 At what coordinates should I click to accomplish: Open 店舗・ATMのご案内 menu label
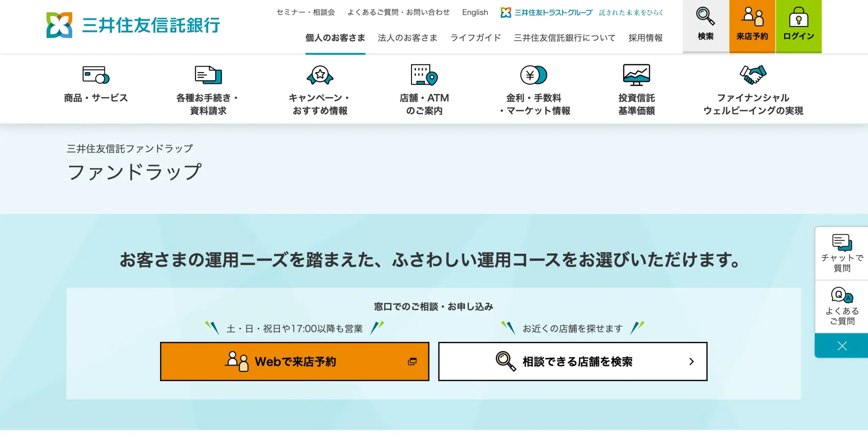tap(424, 104)
